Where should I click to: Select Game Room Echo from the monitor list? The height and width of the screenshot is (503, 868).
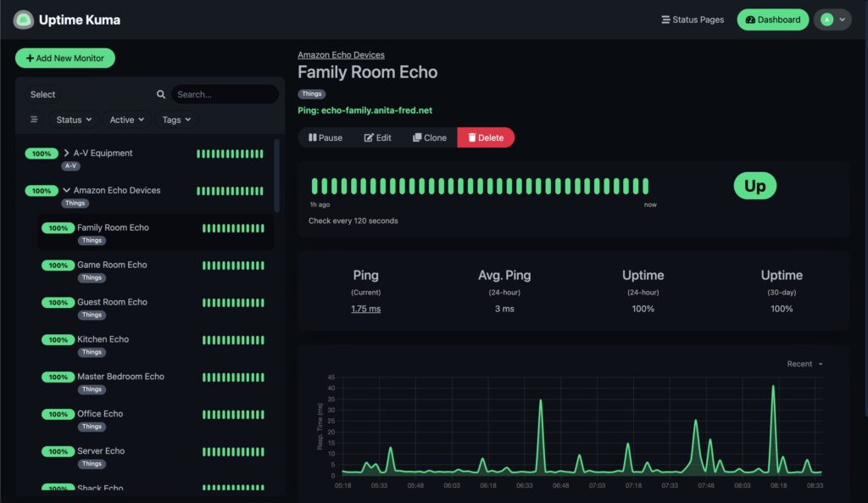(x=111, y=265)
